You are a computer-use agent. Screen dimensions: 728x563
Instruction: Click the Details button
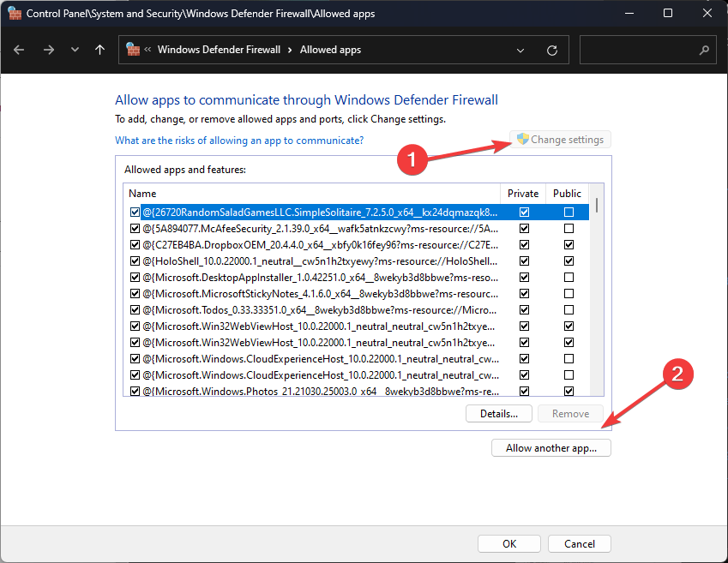tap(499, 414)
